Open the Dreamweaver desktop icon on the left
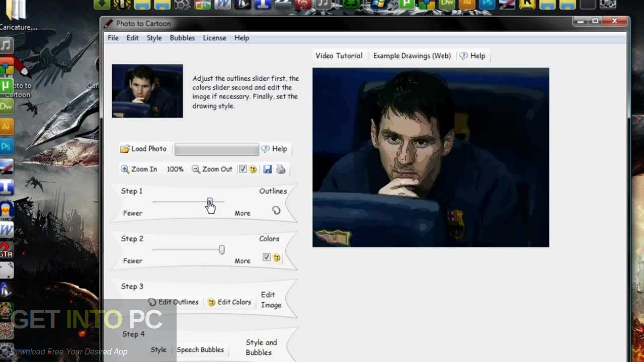 pyautogui.click(x=6, y=106)
